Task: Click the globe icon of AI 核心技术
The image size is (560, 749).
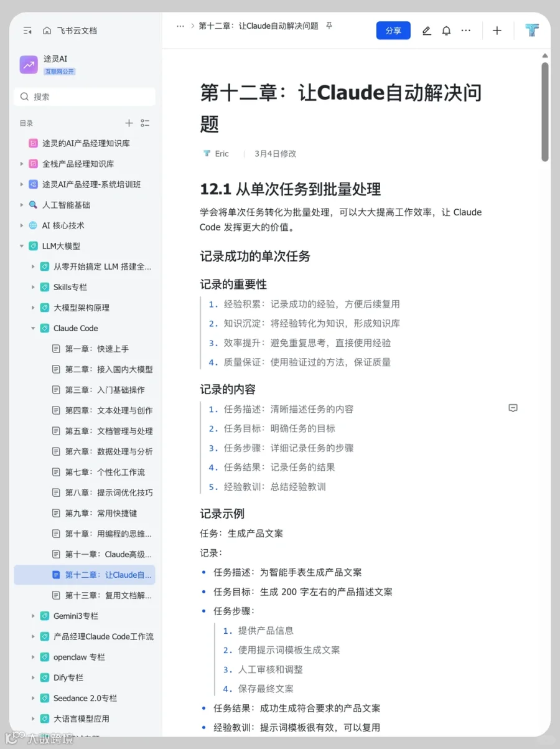Action: [x=33, y=225]
